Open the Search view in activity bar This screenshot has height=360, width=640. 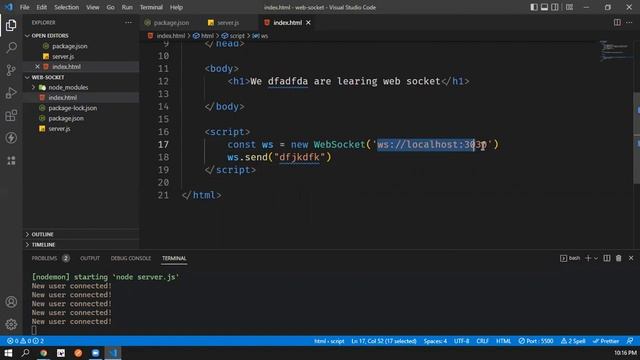(11, 48)
